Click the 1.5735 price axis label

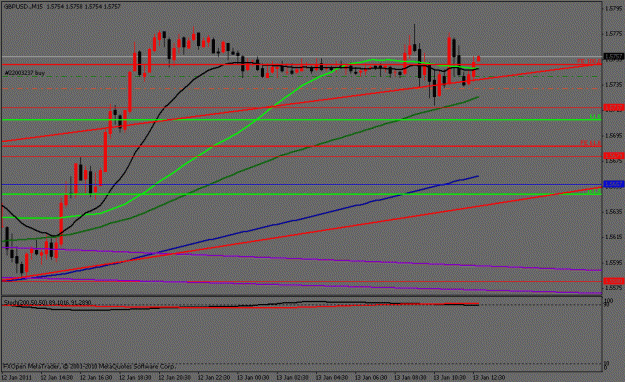click(x=613, y=85)
